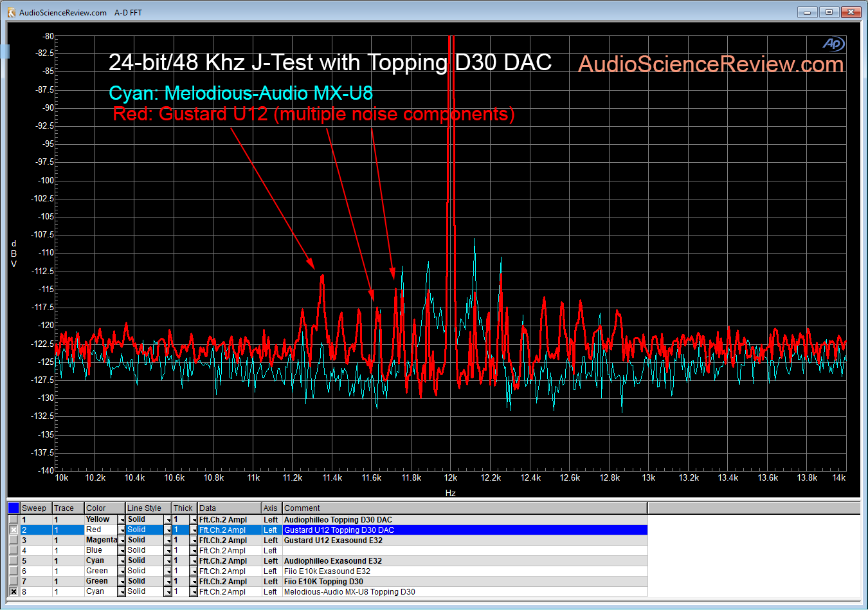Click the '12k' frequency axis label
Image resolution: width=868 pixels, height=610 pixels.
point(451,478)
